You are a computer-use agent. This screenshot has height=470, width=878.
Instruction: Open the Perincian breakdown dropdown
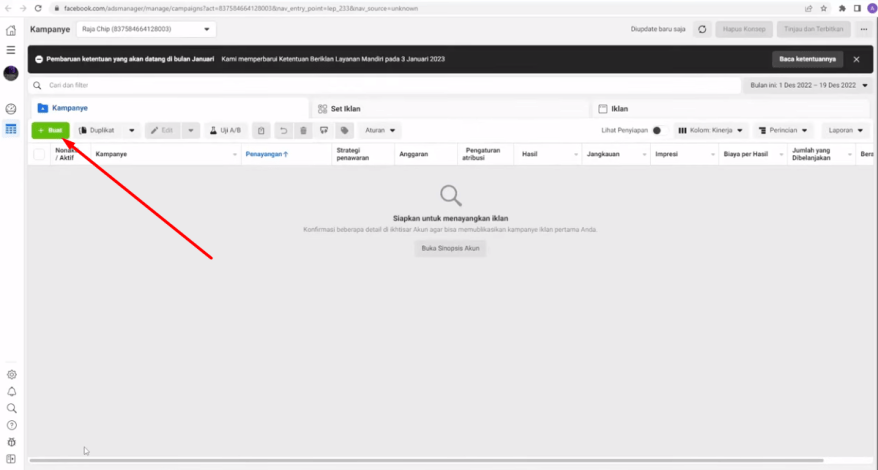[783, 131]
